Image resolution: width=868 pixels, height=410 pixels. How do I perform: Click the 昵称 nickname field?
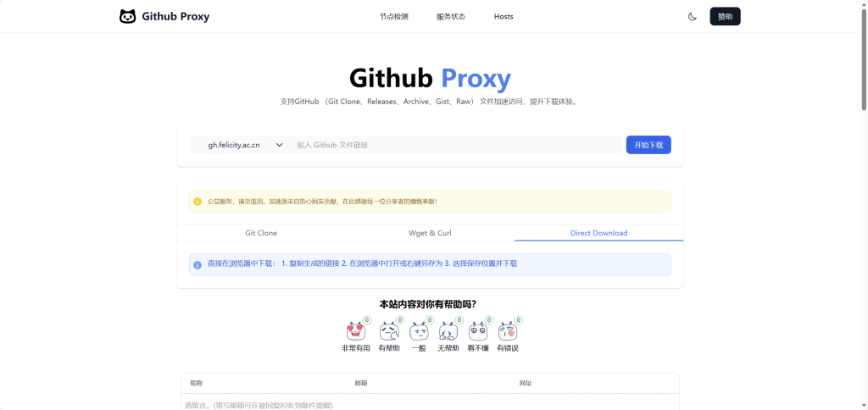[266, 384]
